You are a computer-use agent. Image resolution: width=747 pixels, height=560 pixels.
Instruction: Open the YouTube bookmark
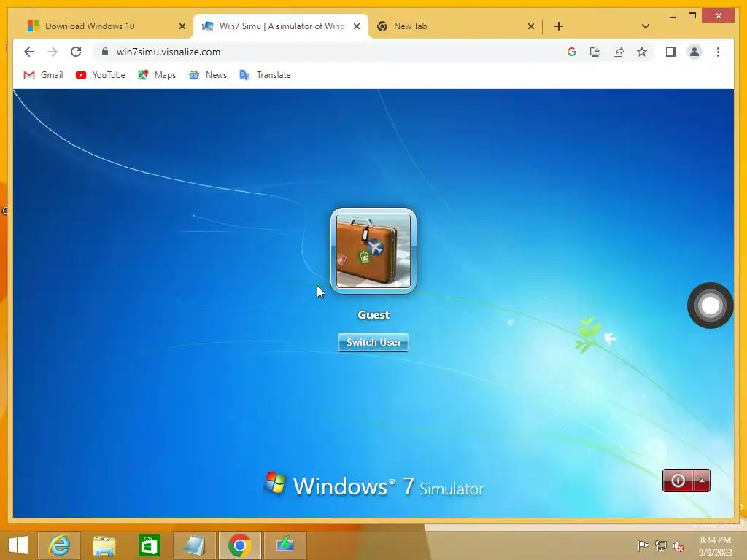(x=100, y=75)
